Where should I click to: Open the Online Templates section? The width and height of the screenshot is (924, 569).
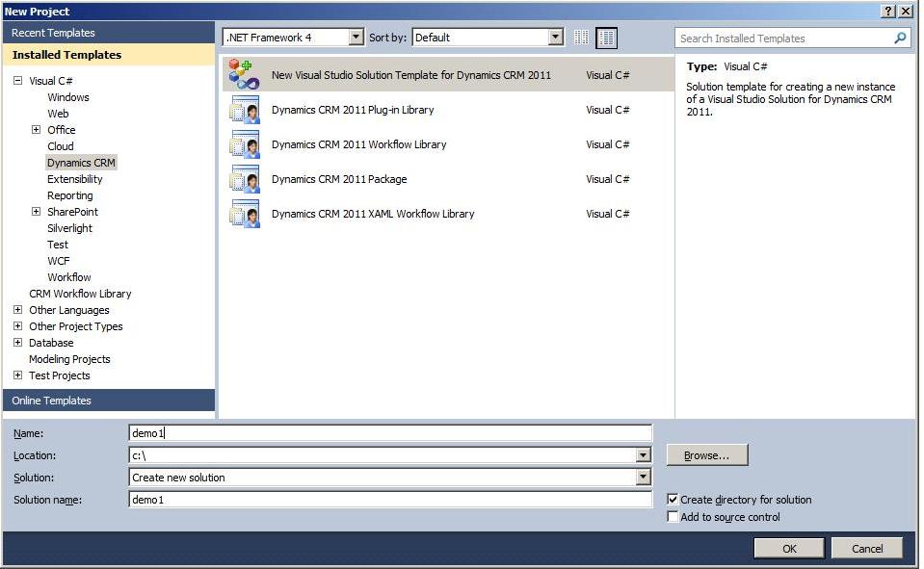point(51,401)
